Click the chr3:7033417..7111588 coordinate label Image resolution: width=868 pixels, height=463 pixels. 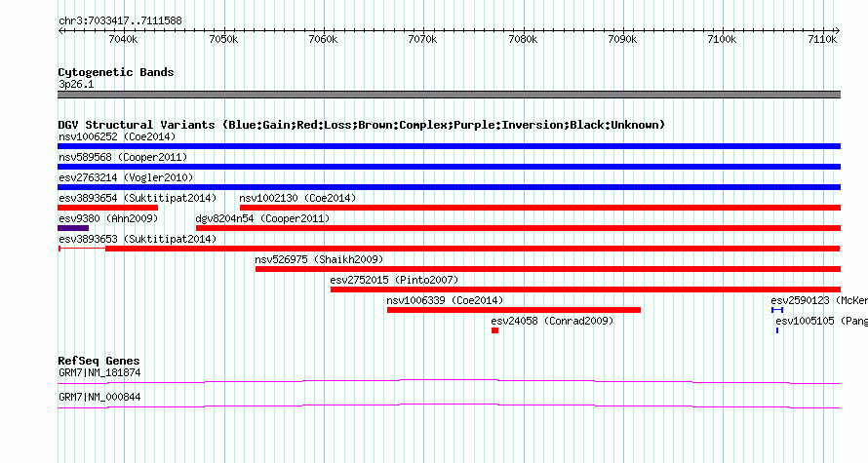pyautogui.click(x=120, y=21)
